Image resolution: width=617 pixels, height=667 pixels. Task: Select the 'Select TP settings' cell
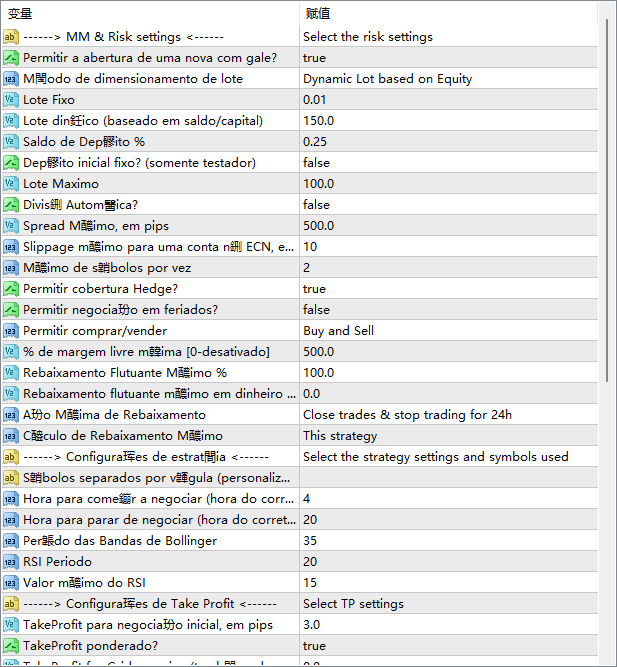448,604
